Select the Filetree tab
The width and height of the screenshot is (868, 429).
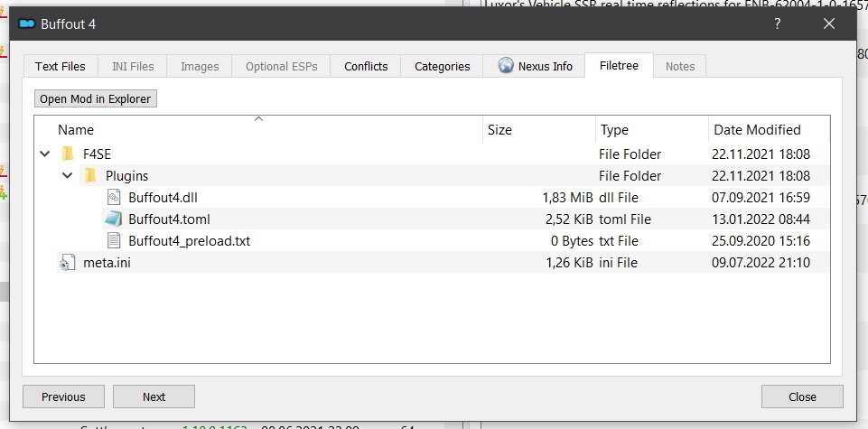point(619,65)
